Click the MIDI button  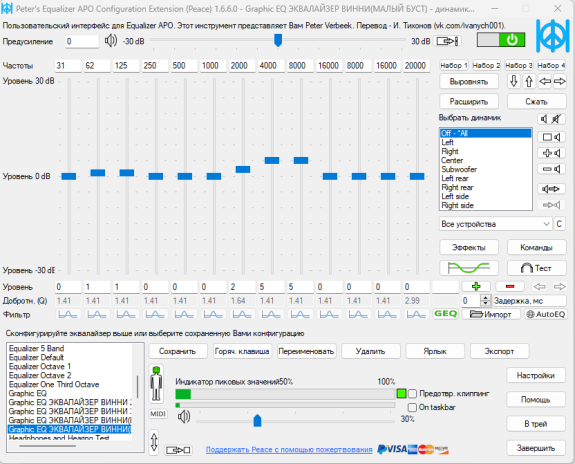pos(158,414)
